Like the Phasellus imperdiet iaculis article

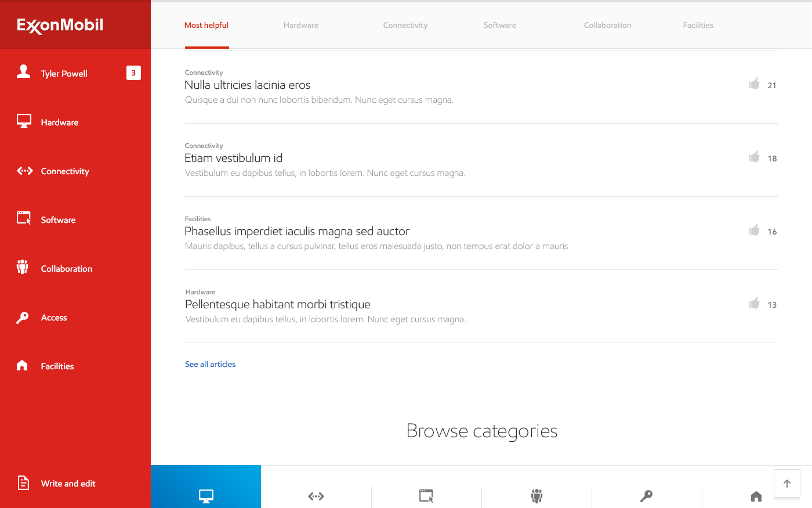pyautogui.click(x=754, y=230)
